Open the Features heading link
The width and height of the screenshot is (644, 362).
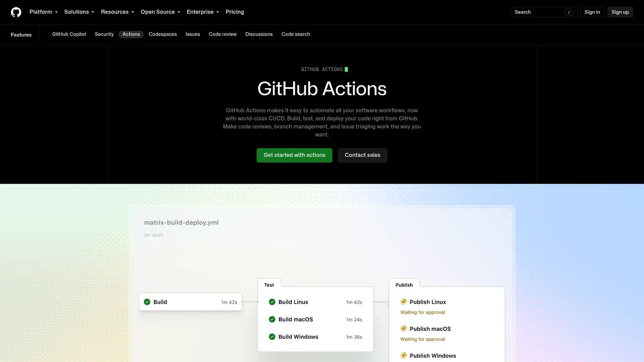(21, 35)
